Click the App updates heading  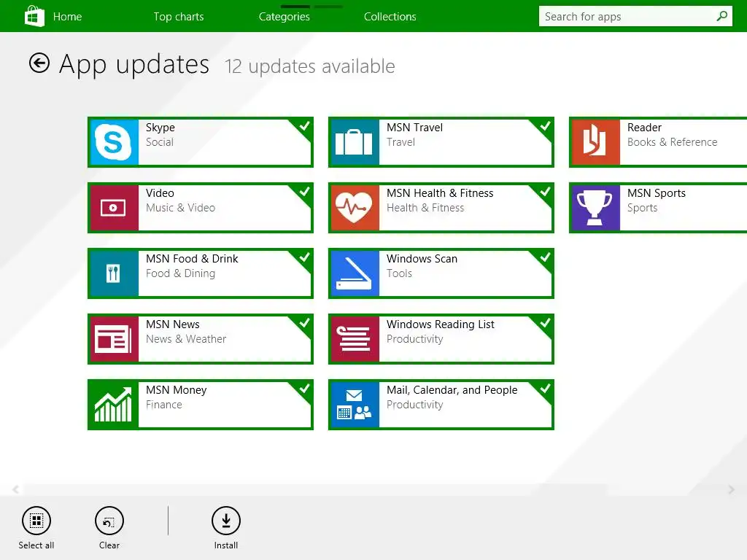pos(134,64)
